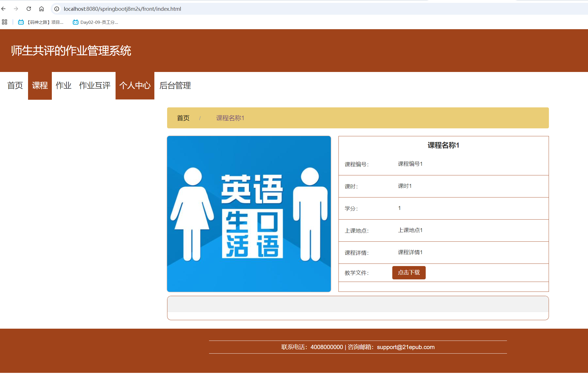The height and width of the screenshot is (374, 588).
Task: Click 首页 in the breadcrumb bar
Action: (x=183, y=118)
